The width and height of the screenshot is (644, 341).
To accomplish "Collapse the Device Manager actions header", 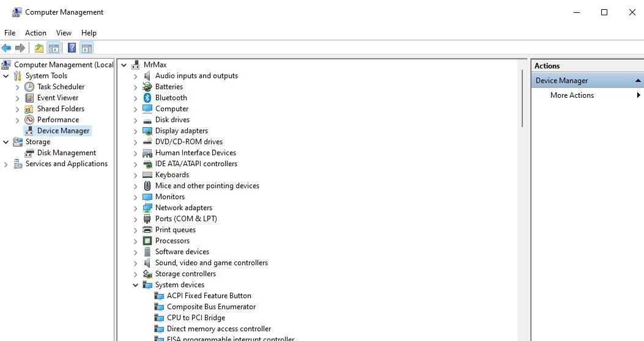I will (x=637, y=81).
